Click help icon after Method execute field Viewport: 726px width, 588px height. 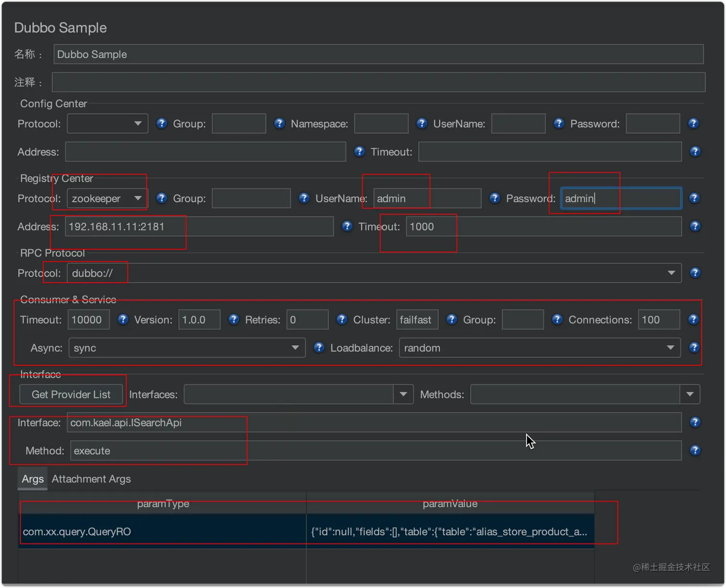coord(695,450)
